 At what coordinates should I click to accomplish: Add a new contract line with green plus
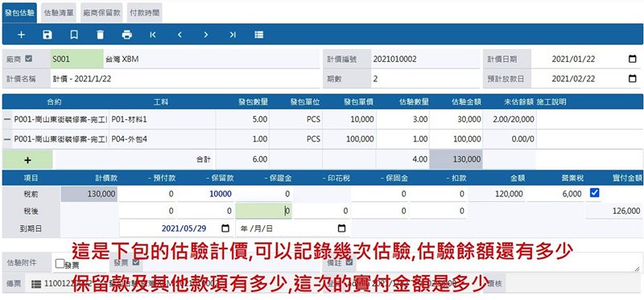coord(27,159)
